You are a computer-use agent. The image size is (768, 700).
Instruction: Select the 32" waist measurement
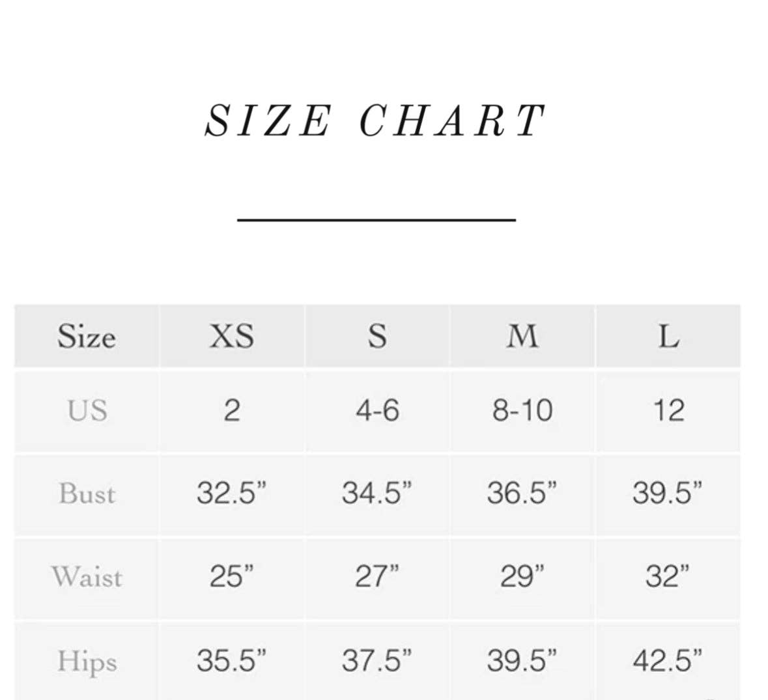(x=668, y=577)
